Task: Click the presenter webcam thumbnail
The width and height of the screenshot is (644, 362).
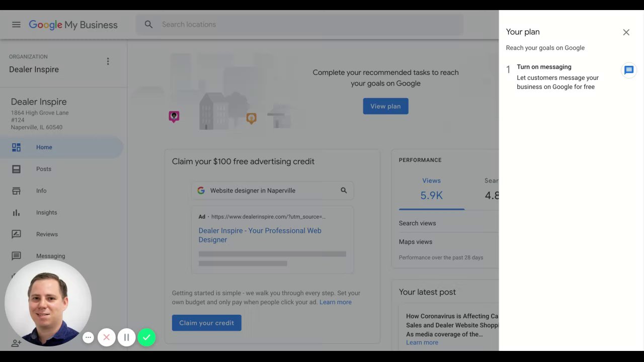Action: coord(48,303)
